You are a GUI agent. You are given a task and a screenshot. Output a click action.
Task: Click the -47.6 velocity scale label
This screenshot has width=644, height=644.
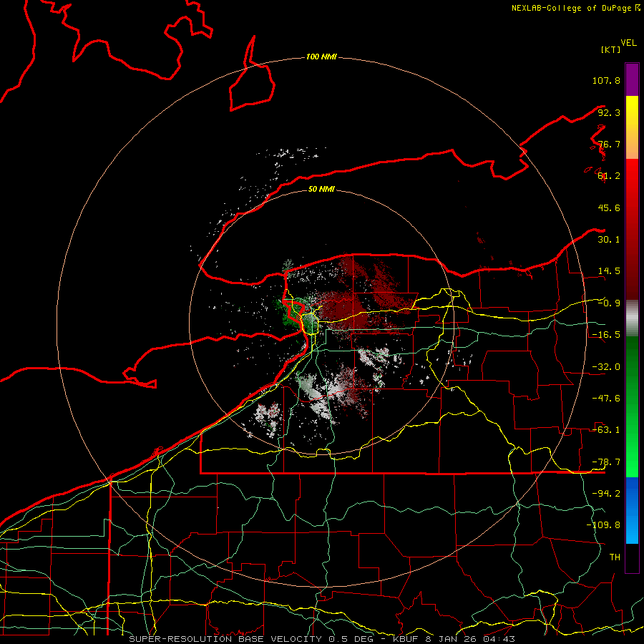[x=606, y=399]
